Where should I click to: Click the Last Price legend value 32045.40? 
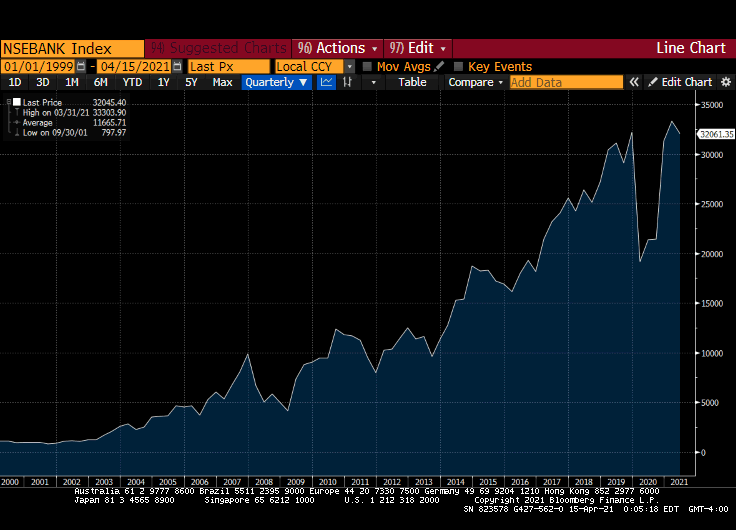point(109,102)
